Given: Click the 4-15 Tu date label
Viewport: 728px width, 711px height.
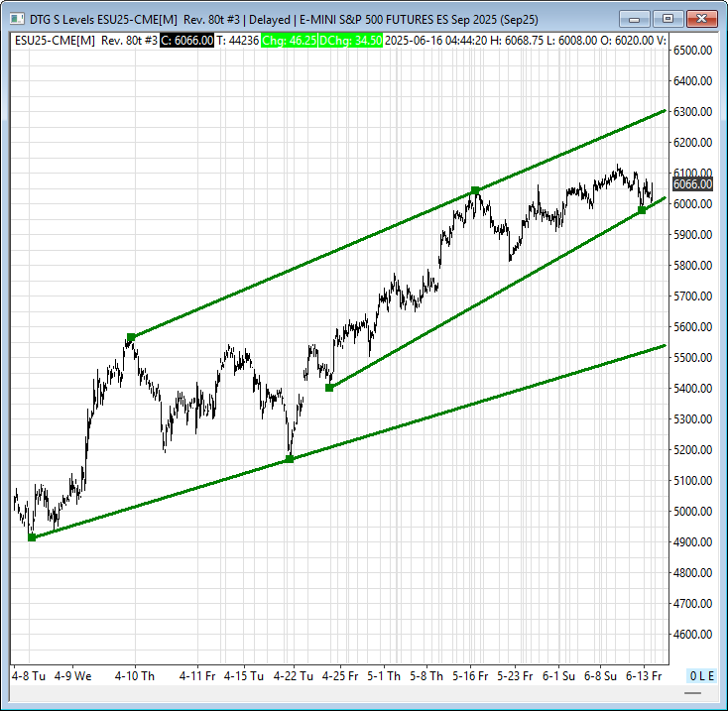Looking at the screenshot, I should [244, 675].
